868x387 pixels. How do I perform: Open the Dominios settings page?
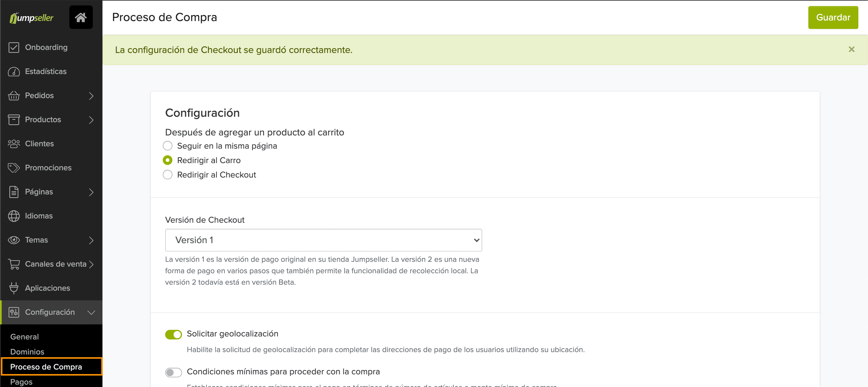click(27, 352)
